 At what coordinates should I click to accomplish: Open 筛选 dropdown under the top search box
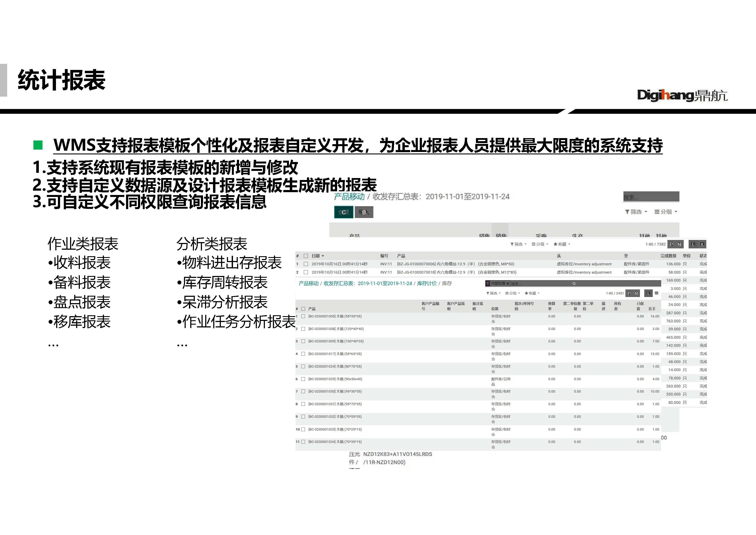tap(636, 212)
